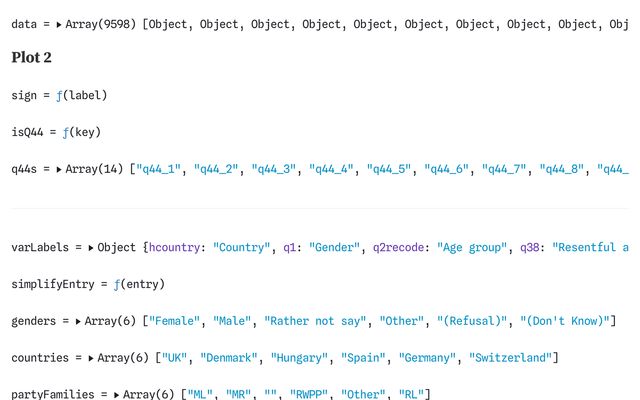Viewport: 640px width, 400px height.
Task: Expand the data Array(9598) disclosure triangle
Action: [58, 23]
